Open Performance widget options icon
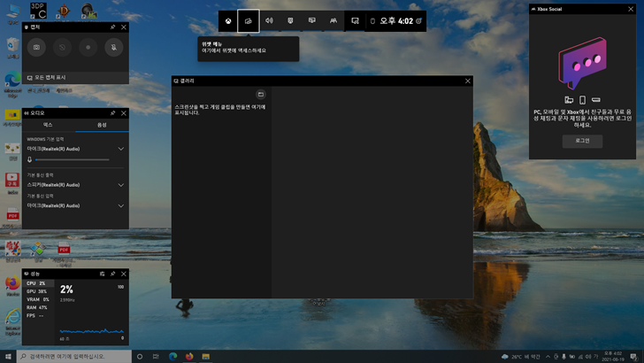The width and height of the screenshot is (644, 363). point(102,274)
